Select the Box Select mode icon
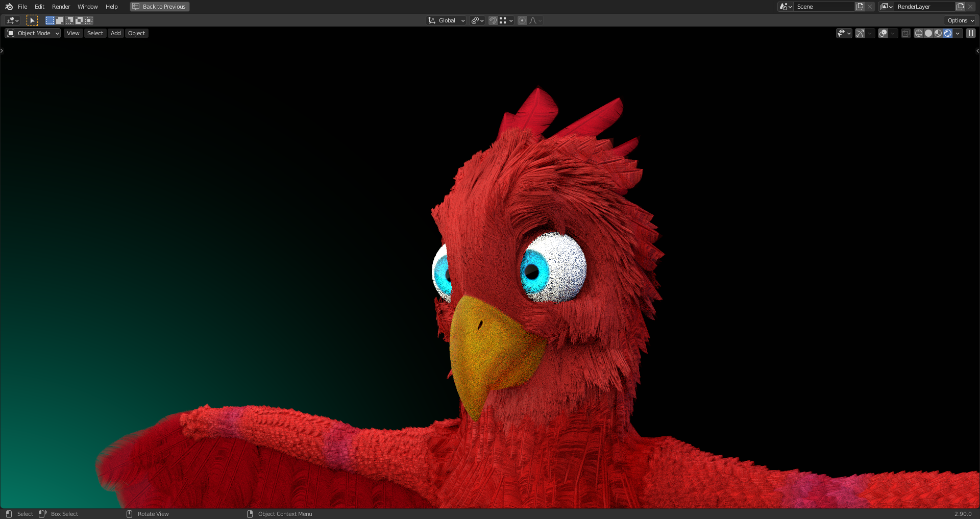980x519 pixels. click(50, 20)
